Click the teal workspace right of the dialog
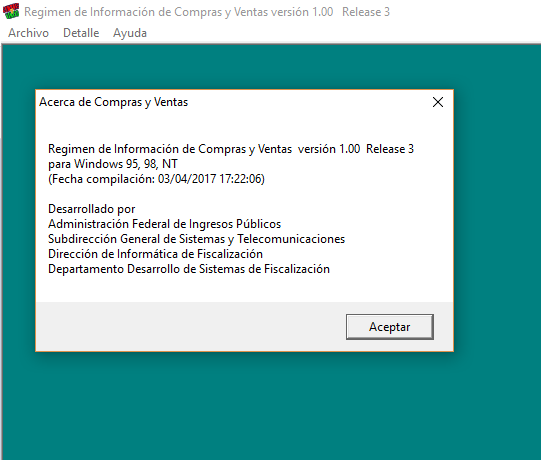This screenshot has width=541, height=460. (x=498, y=221)
